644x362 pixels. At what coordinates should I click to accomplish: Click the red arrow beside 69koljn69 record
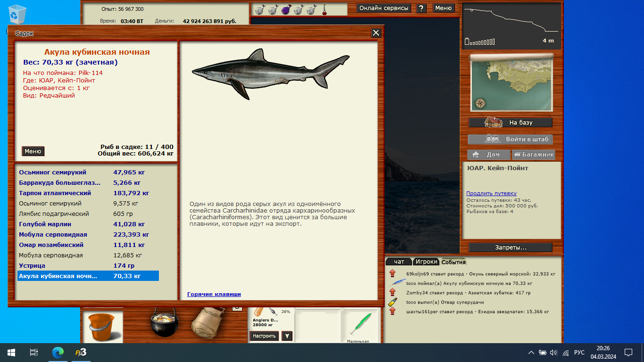coord(392,273)
